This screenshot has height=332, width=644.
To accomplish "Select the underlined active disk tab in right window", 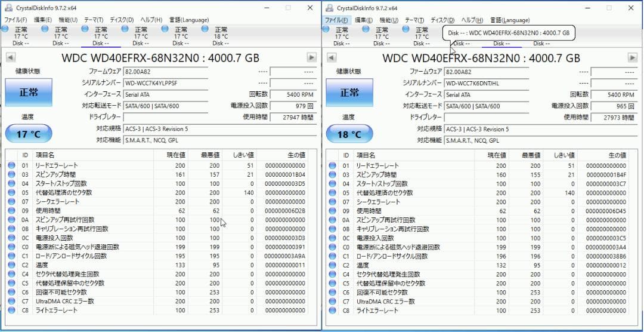I will coord(501,43).
